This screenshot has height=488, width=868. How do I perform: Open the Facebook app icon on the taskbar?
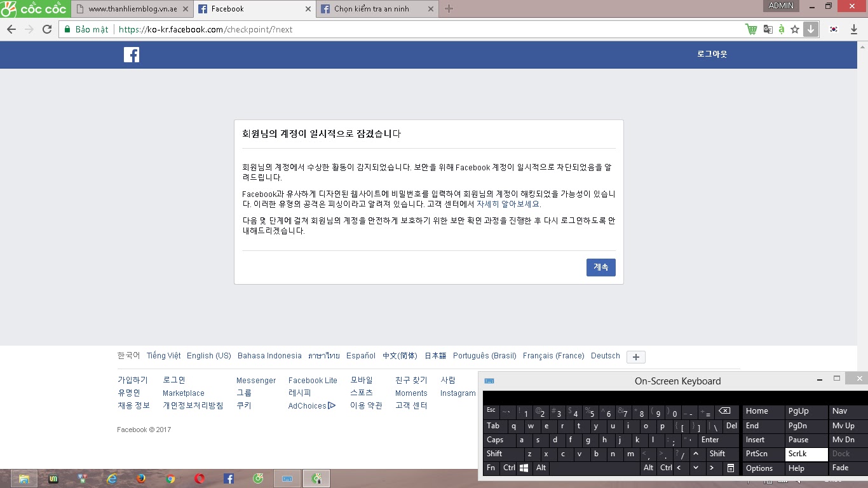pyautogui.click(x=229, y=478)
